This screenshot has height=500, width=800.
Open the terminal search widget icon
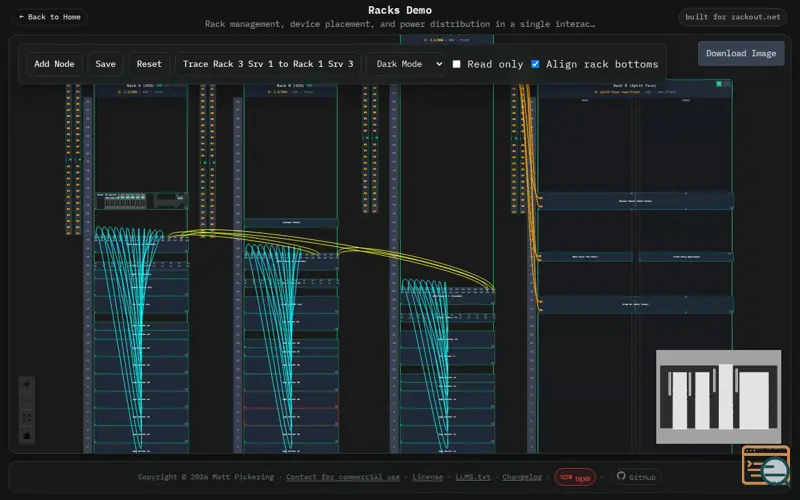tap(765, 465)
